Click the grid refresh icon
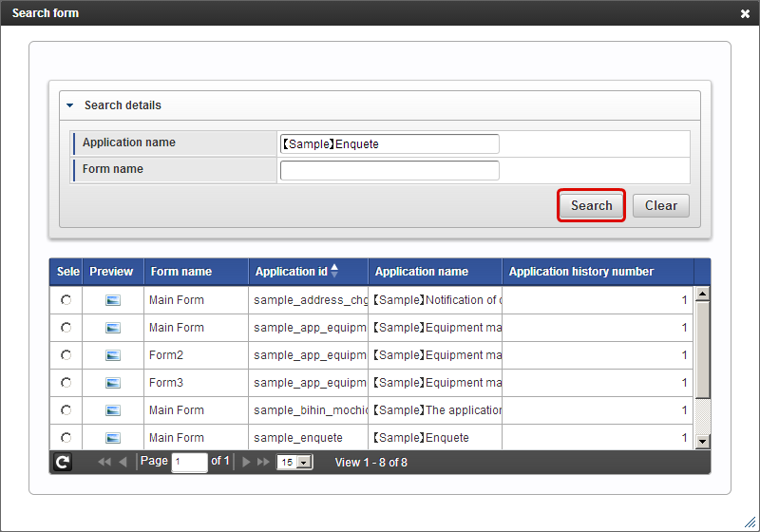Viewport: 760px width, 532px height. tap(63, 463)
